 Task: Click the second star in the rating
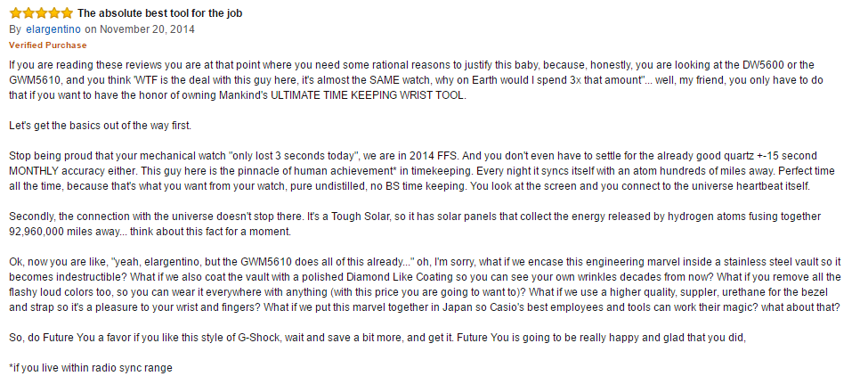coord(28,13)
